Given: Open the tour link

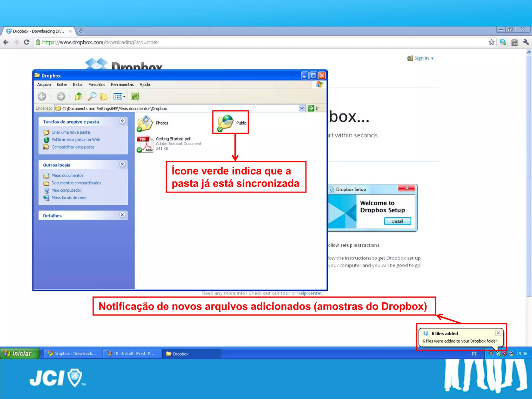Looking at the screenshot, I should pyautogui.click(x=285, y=293).
